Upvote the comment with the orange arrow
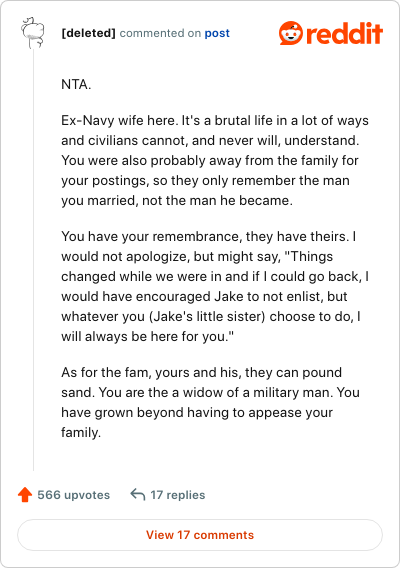 (x=25, y=495)
